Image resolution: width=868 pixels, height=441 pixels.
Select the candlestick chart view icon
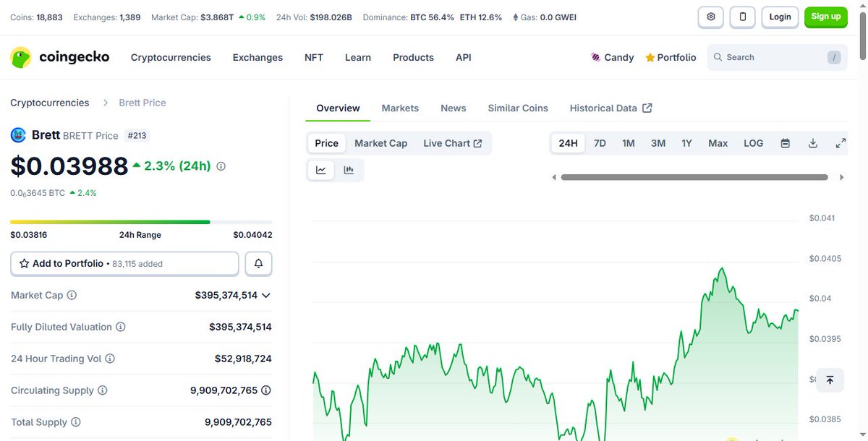(x=349, y=170)
